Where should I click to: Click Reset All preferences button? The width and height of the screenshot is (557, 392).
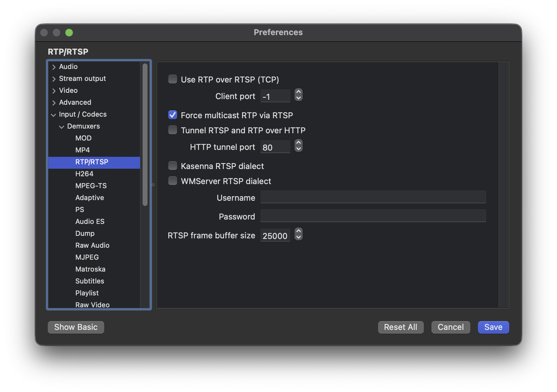pyautogui.click(x=400, y=327)
